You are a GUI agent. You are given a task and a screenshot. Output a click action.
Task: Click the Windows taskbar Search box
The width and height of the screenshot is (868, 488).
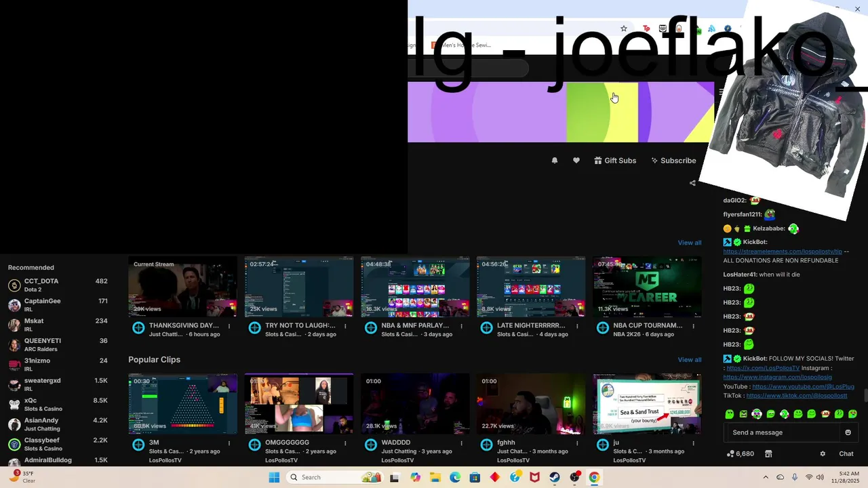[x=335, y=477]
